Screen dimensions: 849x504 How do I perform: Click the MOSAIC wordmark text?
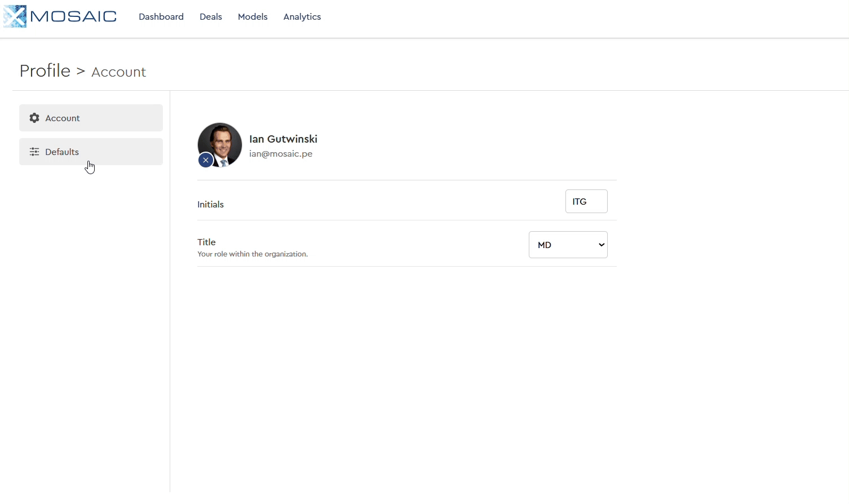[x=73, y=16]
